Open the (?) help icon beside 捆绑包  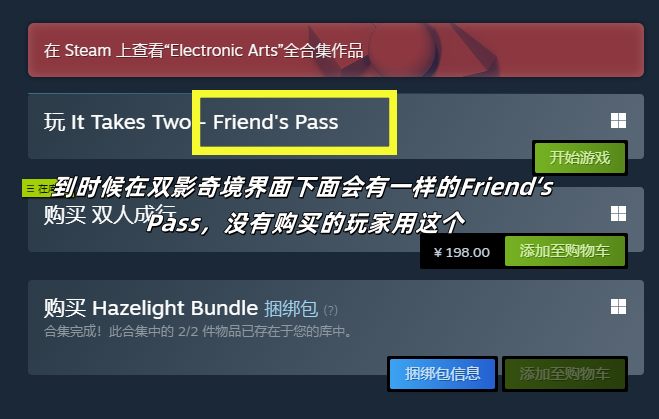(331, 310)
